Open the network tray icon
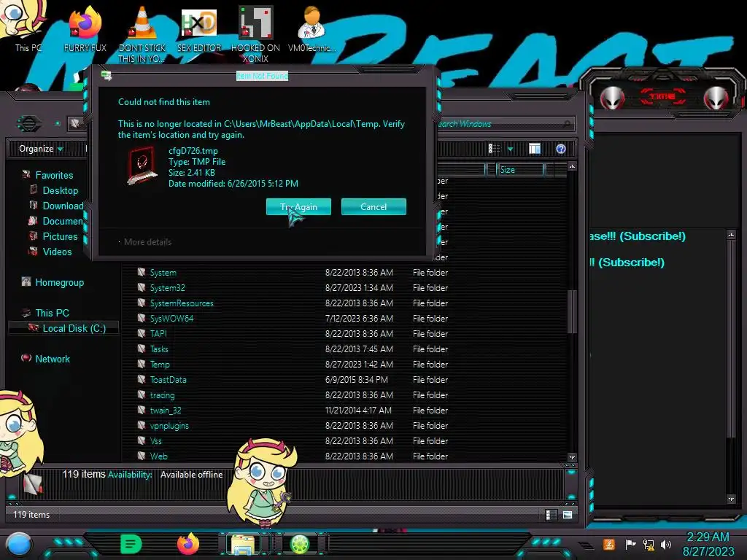Screen dimensions: 747x560 [649, 544]
